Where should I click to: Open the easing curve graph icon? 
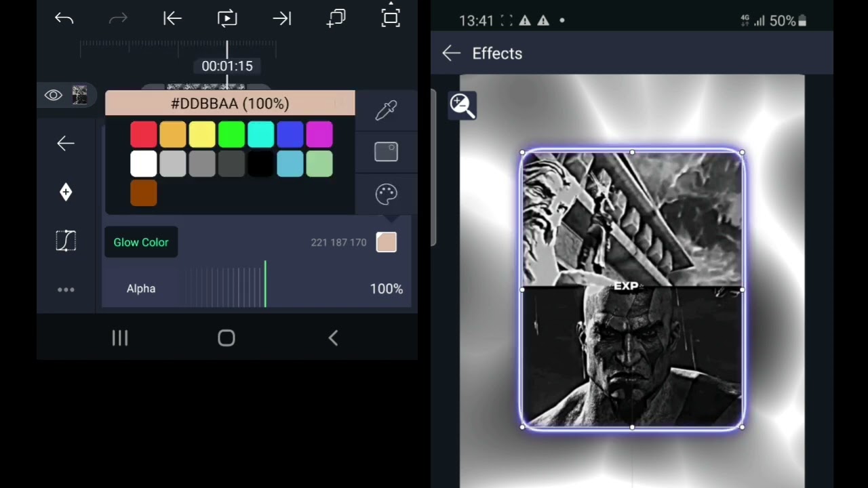pos(66,241)
